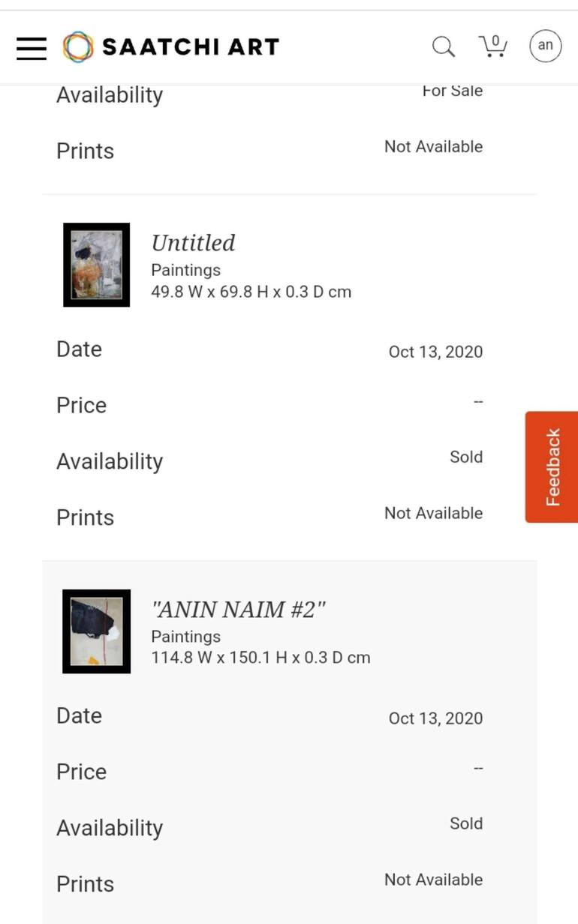The height and width of the screenshot is (924, 578).
Task: Open the 'an' account avatar
Action: (x=546, y=46)
